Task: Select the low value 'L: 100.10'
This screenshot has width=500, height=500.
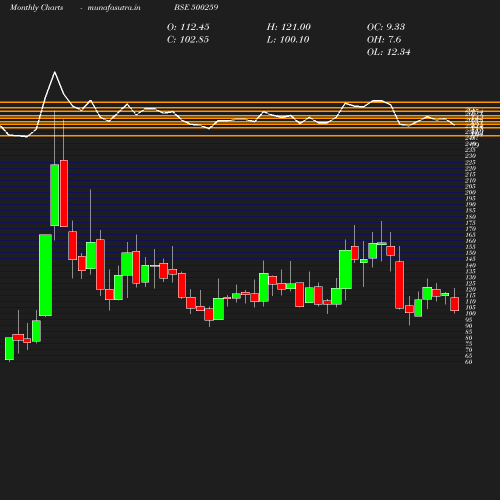Action: 288,40
